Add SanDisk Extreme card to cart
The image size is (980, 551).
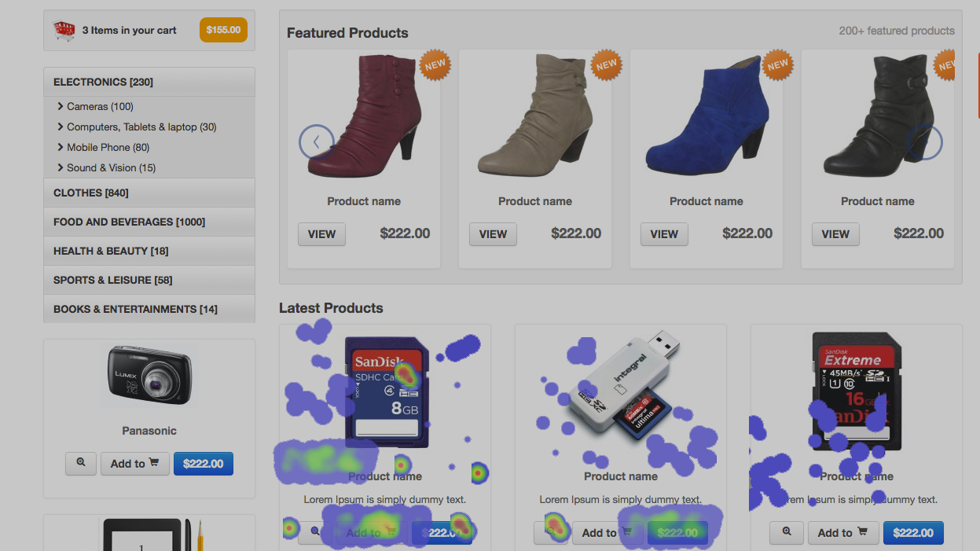[842, 533]
